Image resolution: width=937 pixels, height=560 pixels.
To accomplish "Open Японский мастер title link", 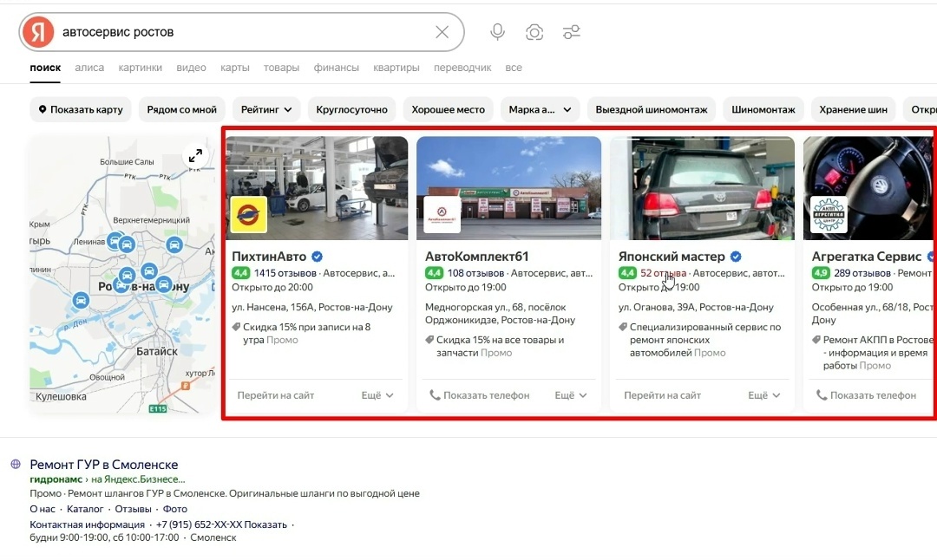I will coord(672,257).
